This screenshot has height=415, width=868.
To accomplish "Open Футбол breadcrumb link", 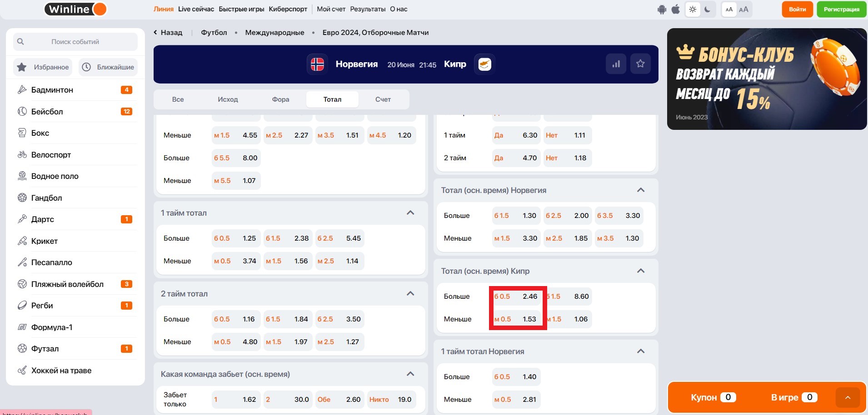I will 214,33.
